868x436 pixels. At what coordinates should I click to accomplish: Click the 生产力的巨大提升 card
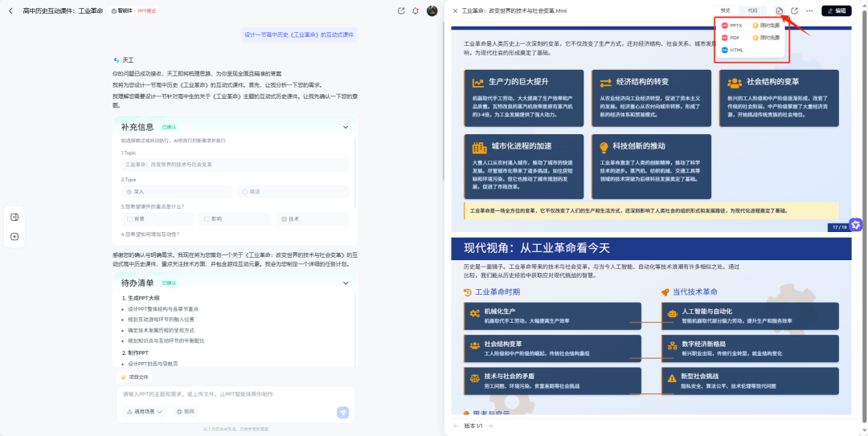pos(524,97)
